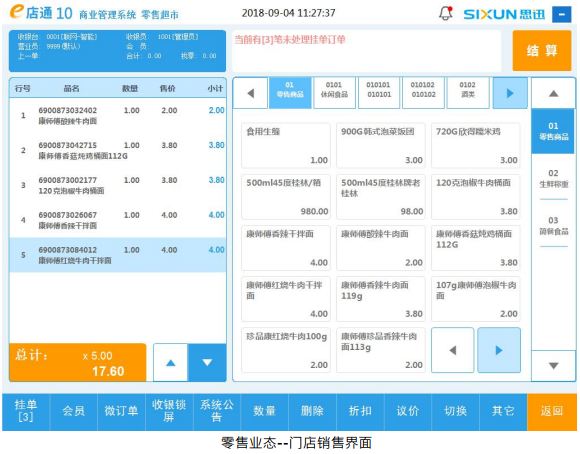Click the 品名 column header

click(71, 88)
